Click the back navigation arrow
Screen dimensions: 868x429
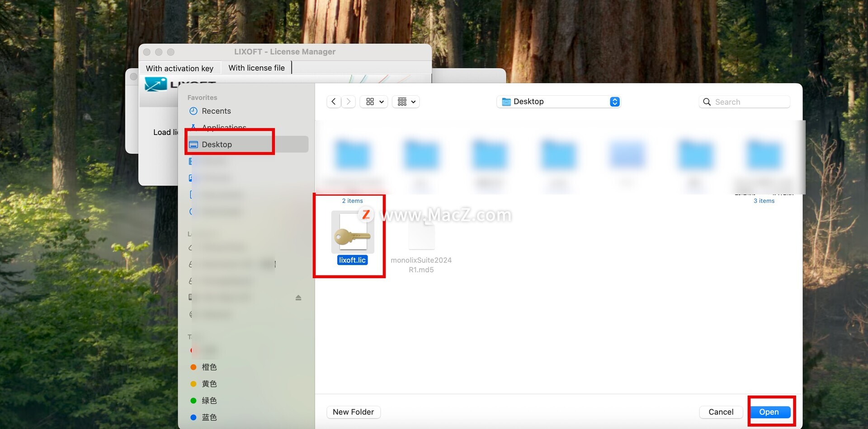pos(334,102)
